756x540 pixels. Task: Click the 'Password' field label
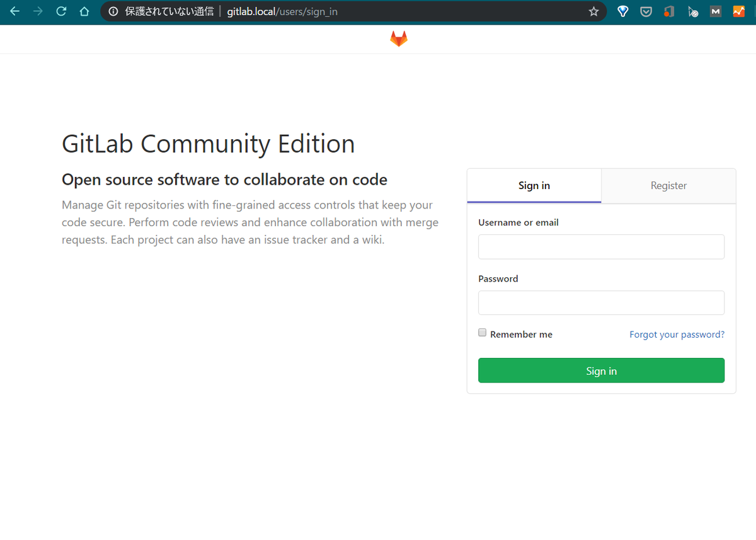pos(498,279)
